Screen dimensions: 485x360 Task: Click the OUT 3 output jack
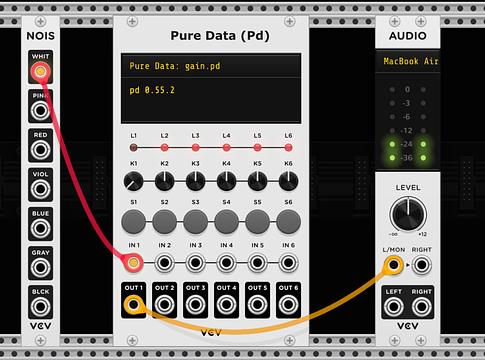click(195, 305)
